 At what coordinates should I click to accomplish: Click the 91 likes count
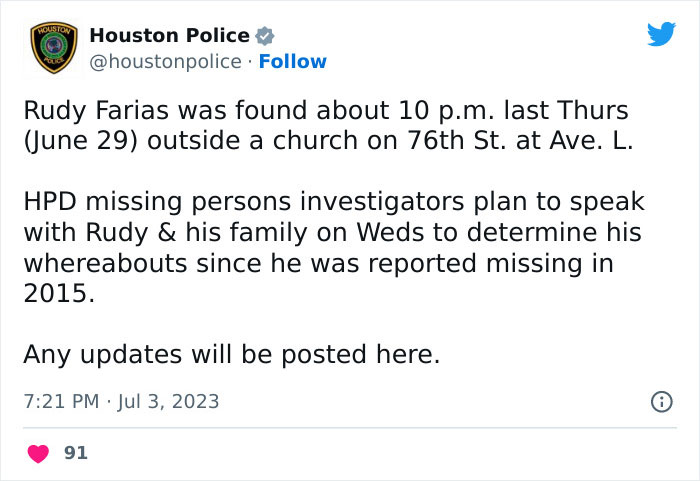76,453
